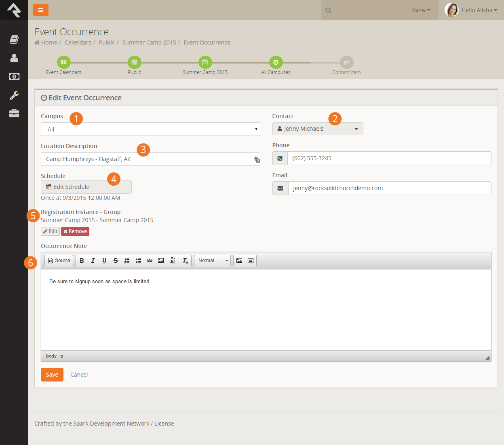Screen dimensions: 504x445
Task: Click the Edit Schedule button
Action: (86, 187)
